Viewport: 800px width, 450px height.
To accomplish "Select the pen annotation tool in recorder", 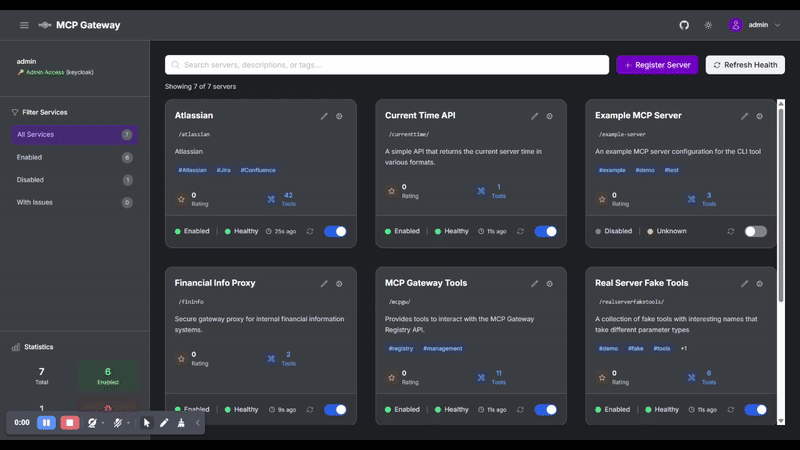I will [x=164, y=423].
